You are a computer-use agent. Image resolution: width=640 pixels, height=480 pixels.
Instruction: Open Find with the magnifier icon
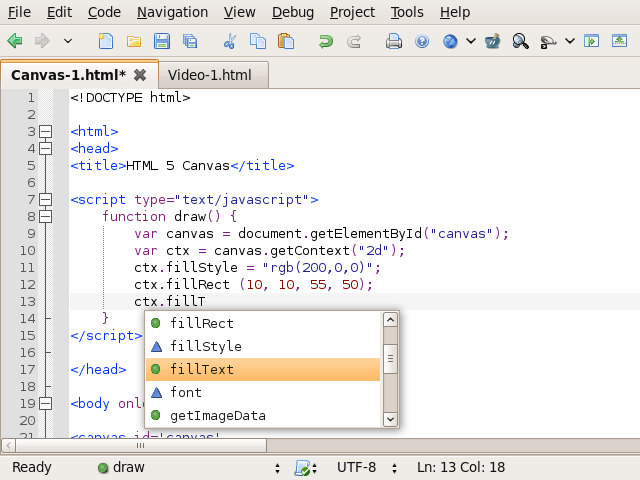pos(520,41)
